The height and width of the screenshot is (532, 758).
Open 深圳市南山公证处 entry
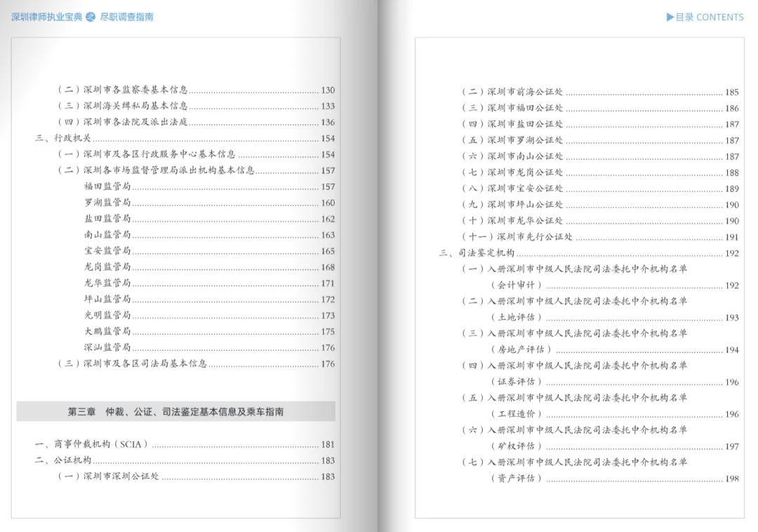tap(600, 157)
